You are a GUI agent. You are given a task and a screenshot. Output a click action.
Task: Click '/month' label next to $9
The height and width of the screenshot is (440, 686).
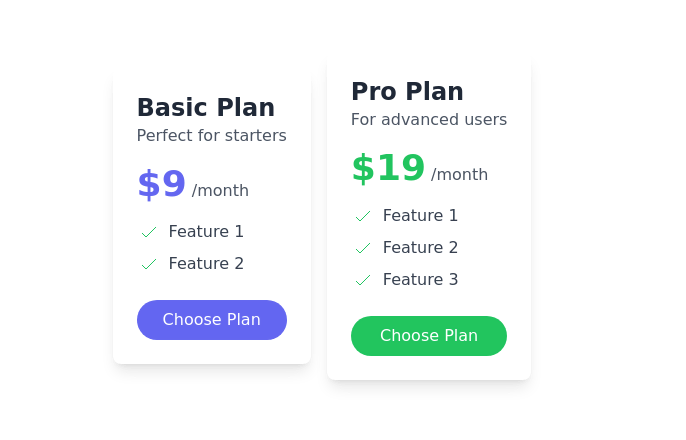[220, 191]
